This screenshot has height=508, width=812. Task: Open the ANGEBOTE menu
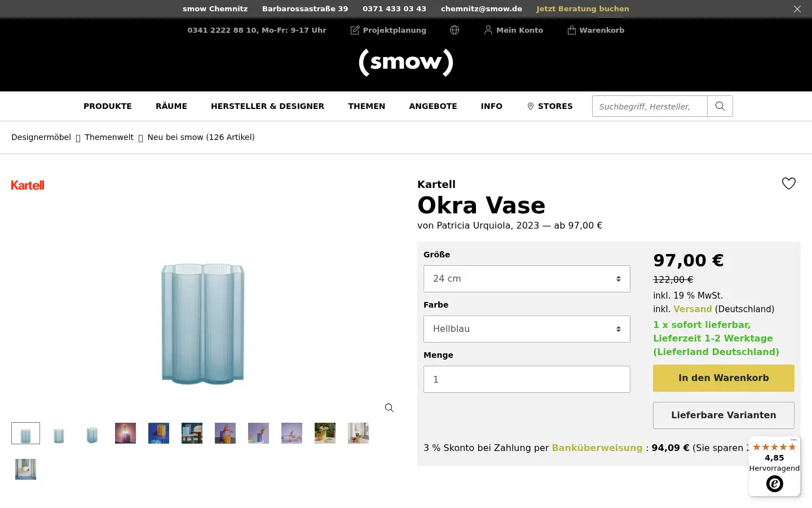pyautogui.click(x=433, y=106)
